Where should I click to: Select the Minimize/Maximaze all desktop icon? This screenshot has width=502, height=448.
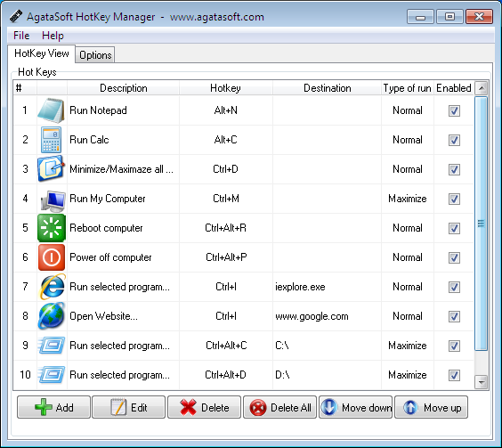[52, 169]
